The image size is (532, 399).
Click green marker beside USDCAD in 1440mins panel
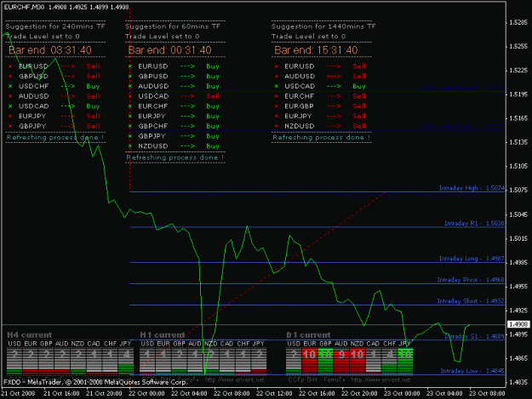click(x=277, y=86)
